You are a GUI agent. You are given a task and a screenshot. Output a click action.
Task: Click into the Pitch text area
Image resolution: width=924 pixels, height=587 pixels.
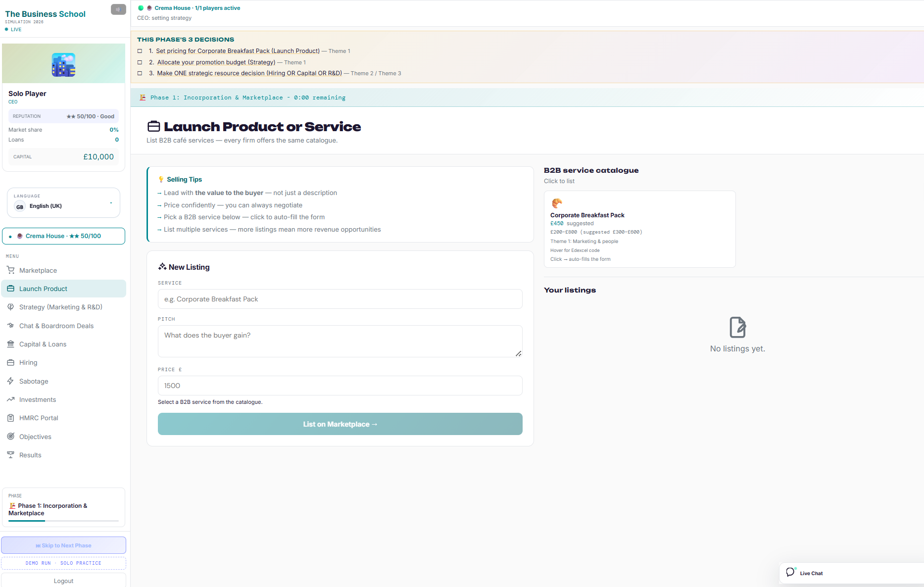pos(340,341)
